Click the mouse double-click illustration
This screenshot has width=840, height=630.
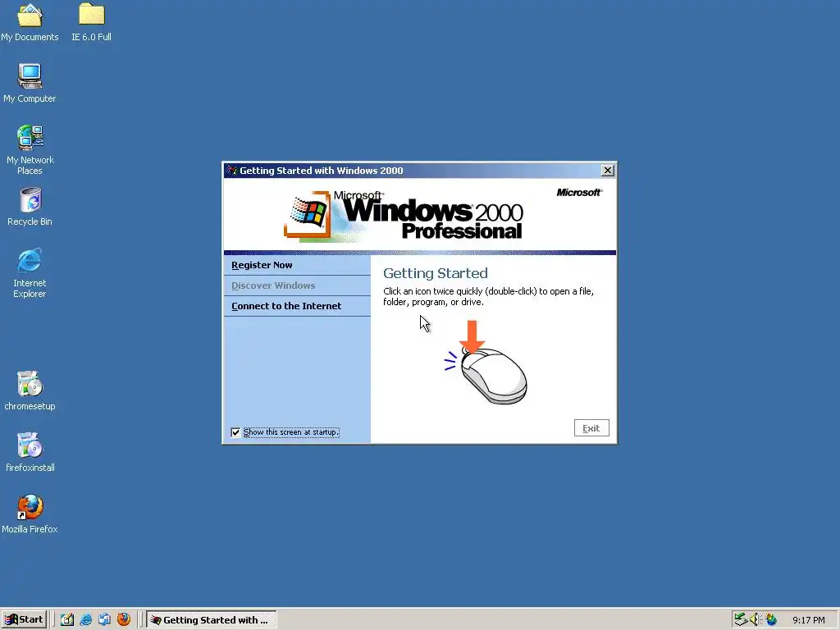[486, 363]
